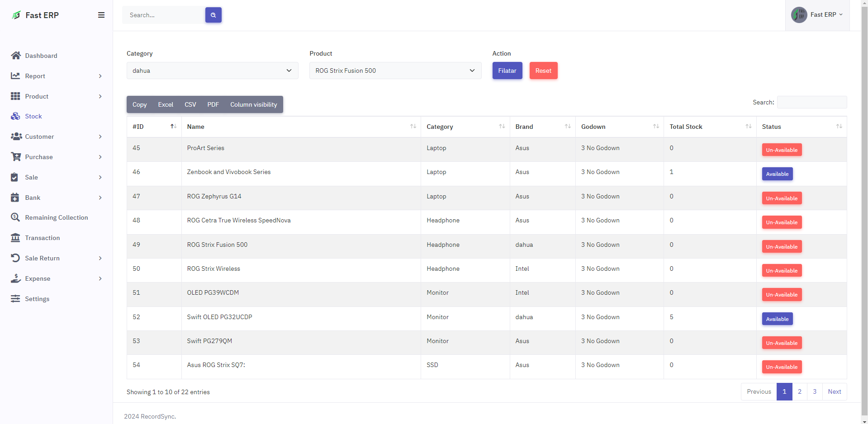Click the table Search input field
The width and height of the screenshot is (868, 424).
(811, 102)
